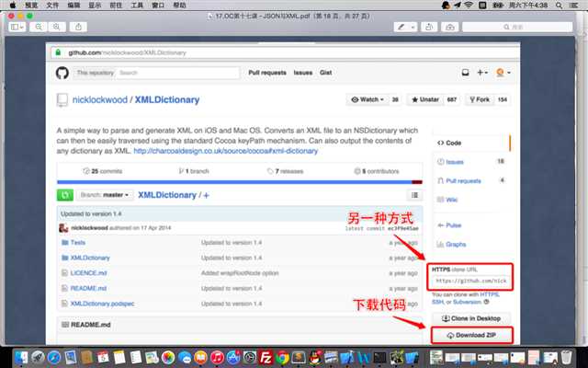
Task: Open the Apple menu
Action: click(x=13, y=6)
